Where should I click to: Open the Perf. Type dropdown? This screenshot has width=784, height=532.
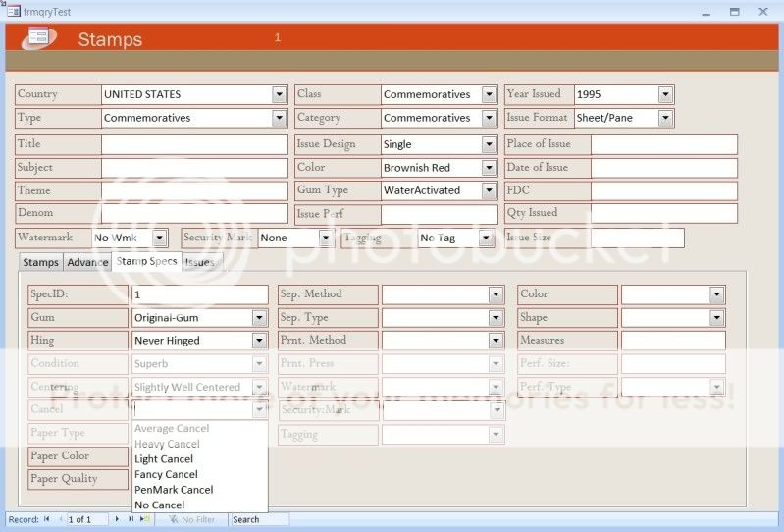click(x=716, y=387)
